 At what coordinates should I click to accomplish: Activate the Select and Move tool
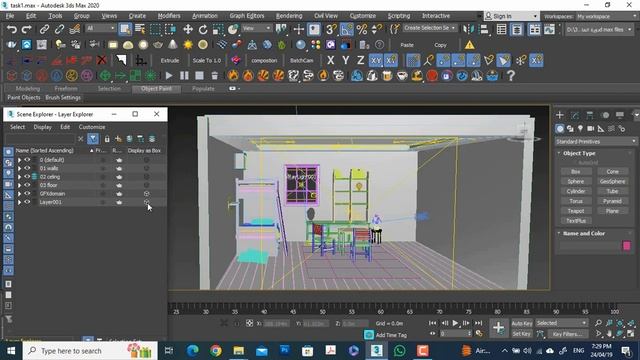[x=188, y=29]
